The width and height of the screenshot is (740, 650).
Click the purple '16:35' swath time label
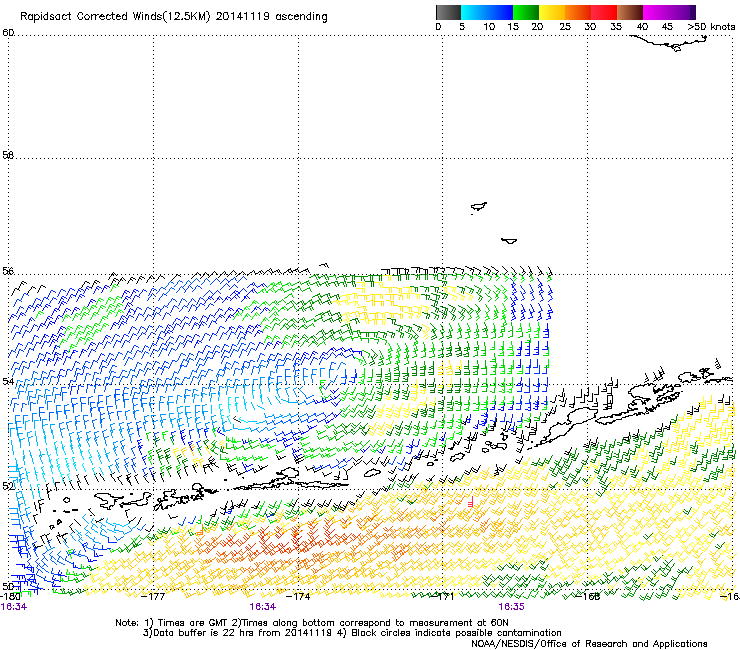512,607
